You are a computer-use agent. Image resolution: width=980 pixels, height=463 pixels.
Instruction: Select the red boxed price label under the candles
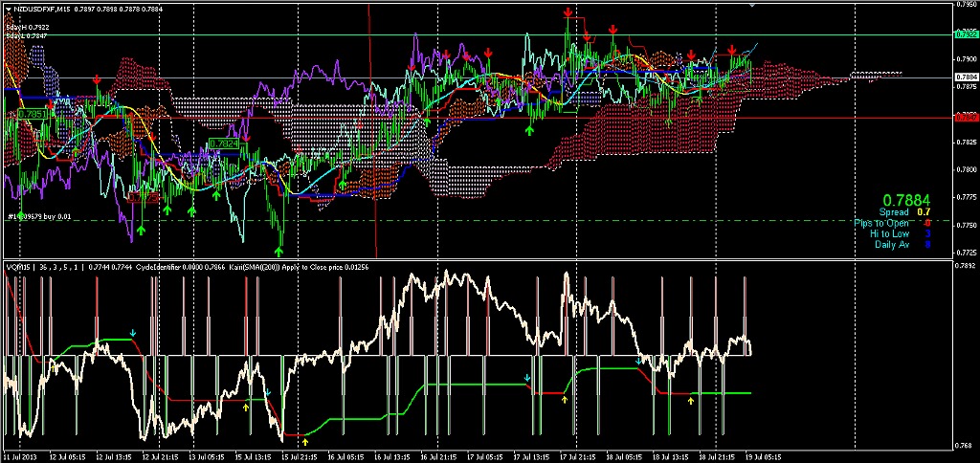[143, 197]
